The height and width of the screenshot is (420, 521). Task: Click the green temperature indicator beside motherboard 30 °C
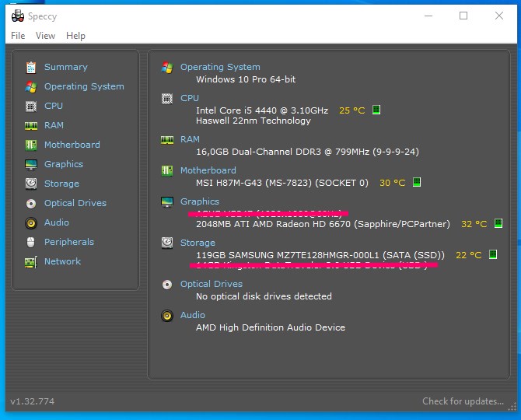(x=417, y=182)
